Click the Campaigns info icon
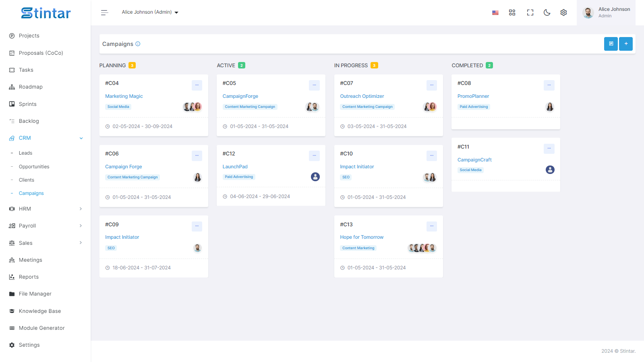The image size is (644, 362). click(x=138, y=44)
